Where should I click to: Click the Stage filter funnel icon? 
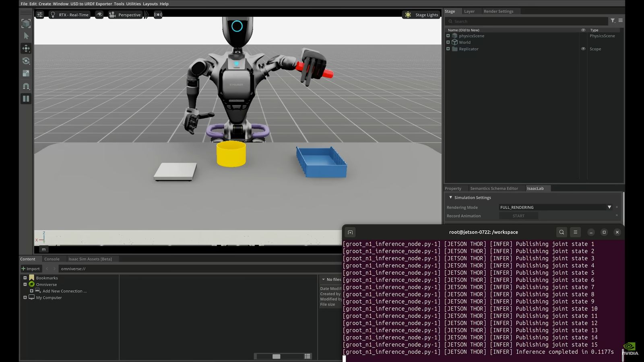tap(613, 21)
